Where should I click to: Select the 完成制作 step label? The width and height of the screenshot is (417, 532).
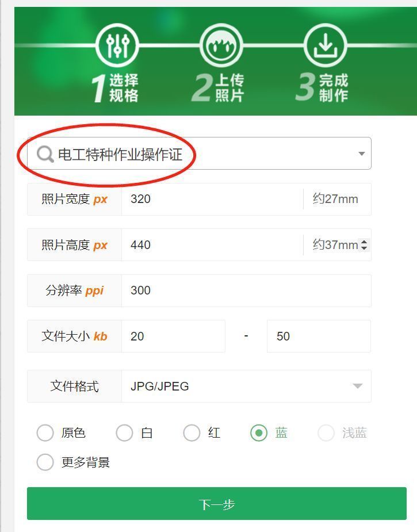[x=334, y=88]
